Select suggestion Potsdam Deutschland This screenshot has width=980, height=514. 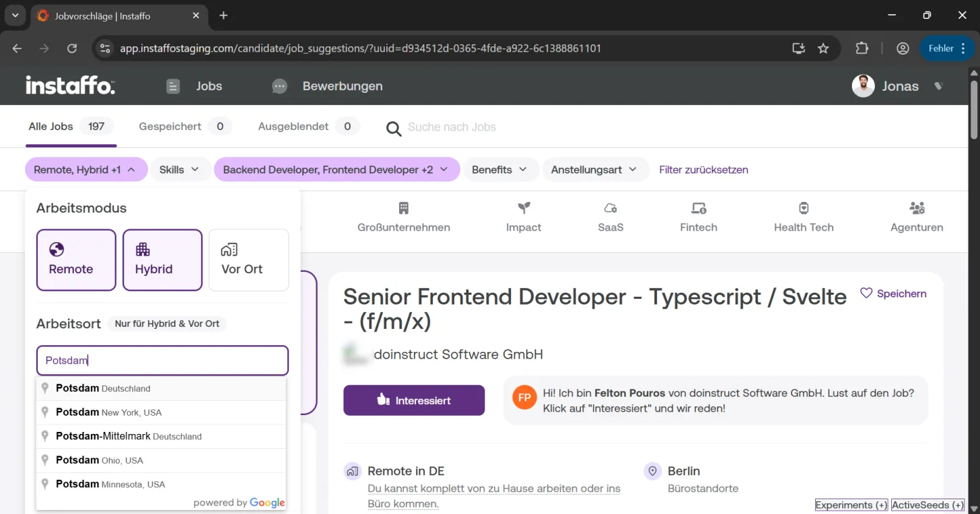click(162, 388)
